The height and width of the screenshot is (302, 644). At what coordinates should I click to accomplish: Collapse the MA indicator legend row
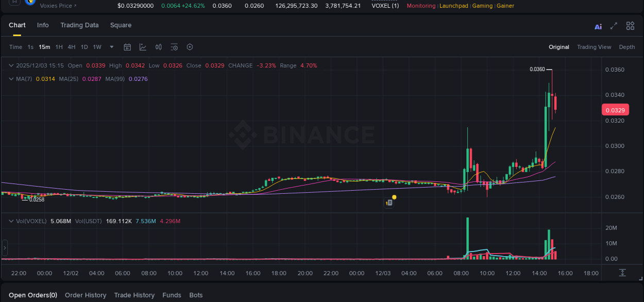[11, 79]
